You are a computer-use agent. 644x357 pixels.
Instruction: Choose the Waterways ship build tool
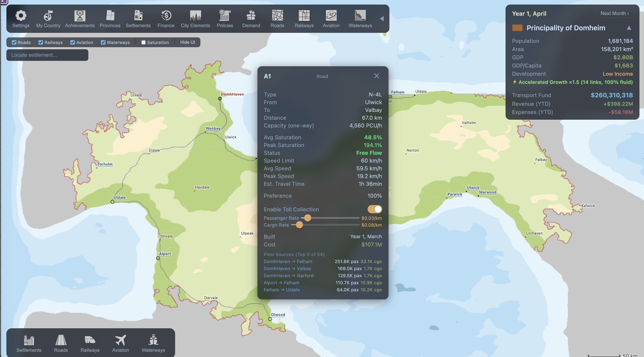[x=153, y=340]
